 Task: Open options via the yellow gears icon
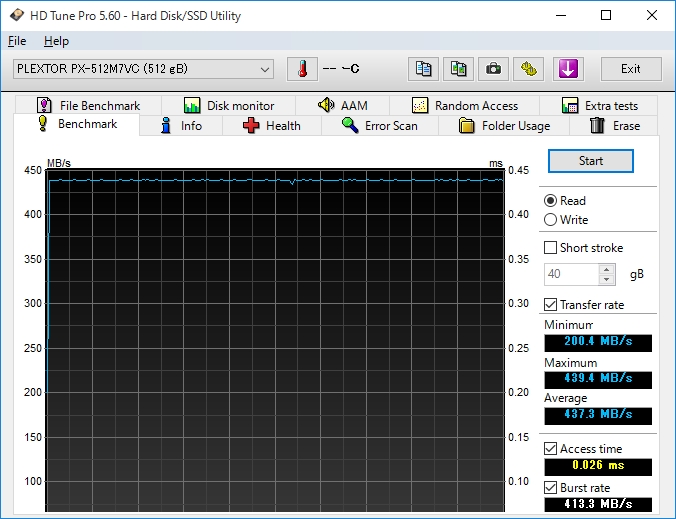click(529, 69)
